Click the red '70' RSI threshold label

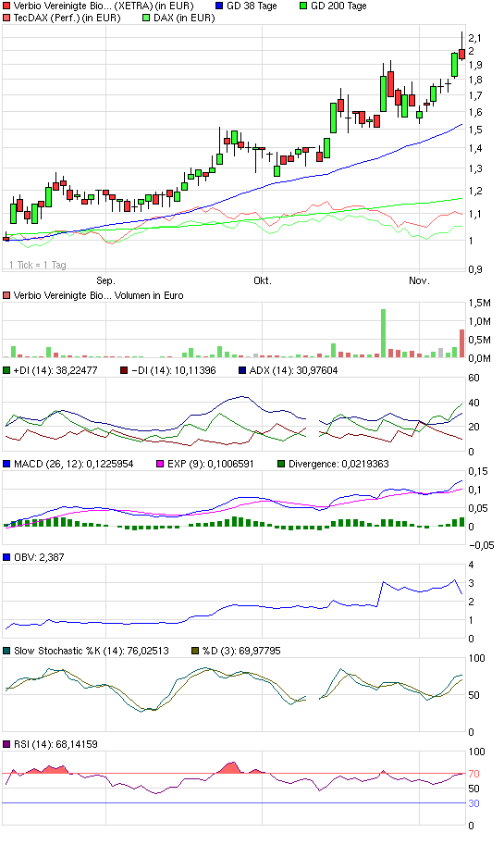(x=473, y=774)
